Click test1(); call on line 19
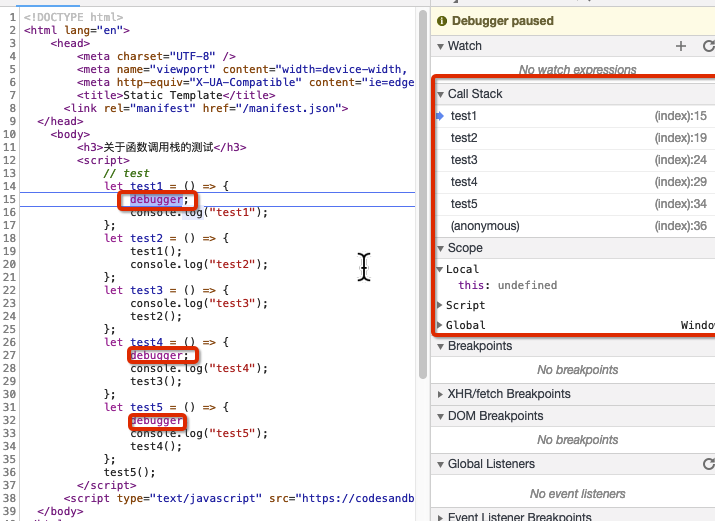The image size is (715, 521). pyautogui.click(x=156, y=251)
